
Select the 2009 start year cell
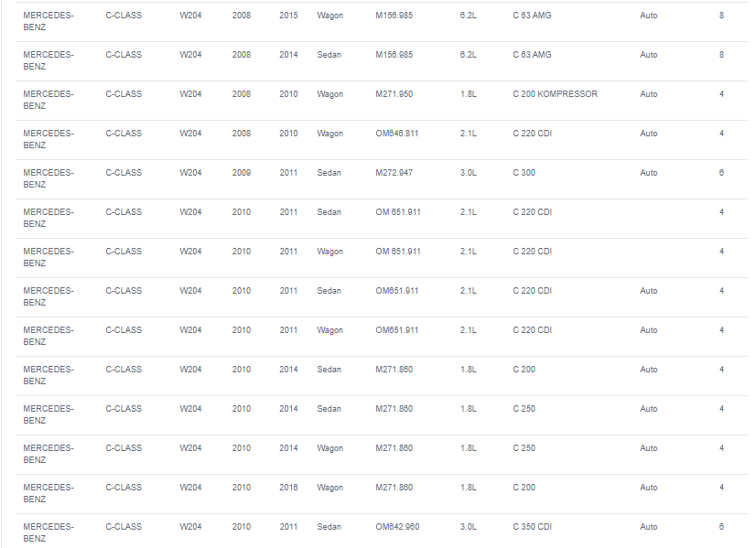(241, 173)
